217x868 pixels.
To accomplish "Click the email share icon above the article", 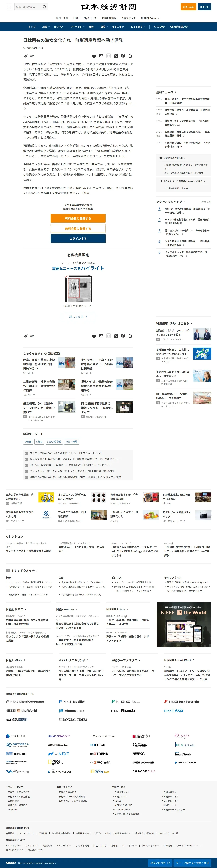I will (101, 56).
